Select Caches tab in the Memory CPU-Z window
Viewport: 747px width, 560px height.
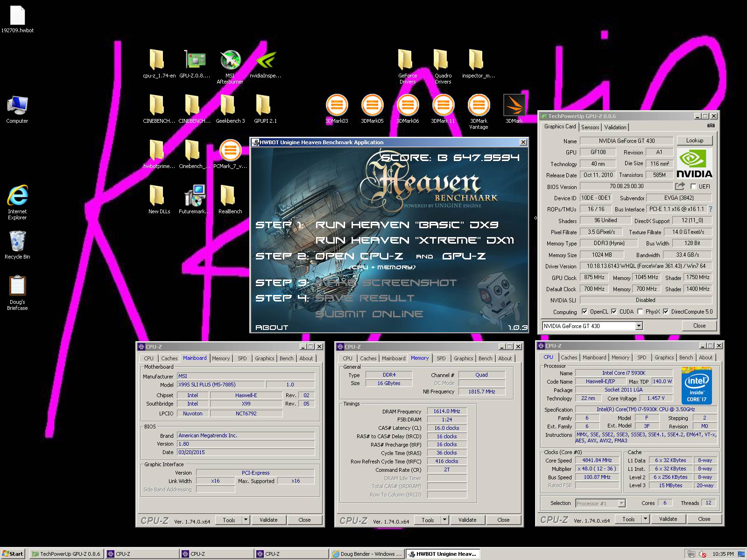pos(368,358)
